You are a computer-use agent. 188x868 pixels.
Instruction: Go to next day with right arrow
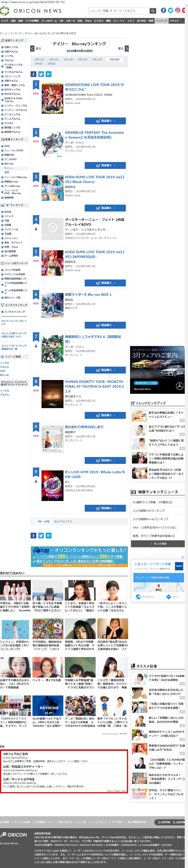coord(127,49)
